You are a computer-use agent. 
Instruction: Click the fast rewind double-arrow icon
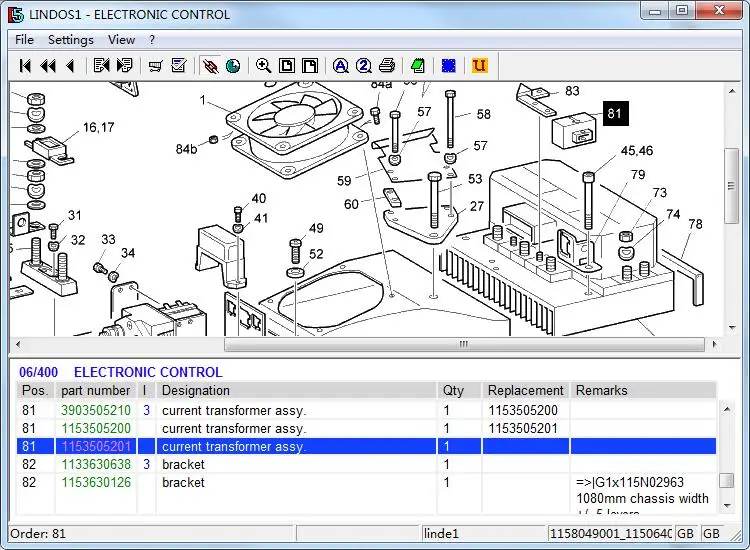click(48, 66)
